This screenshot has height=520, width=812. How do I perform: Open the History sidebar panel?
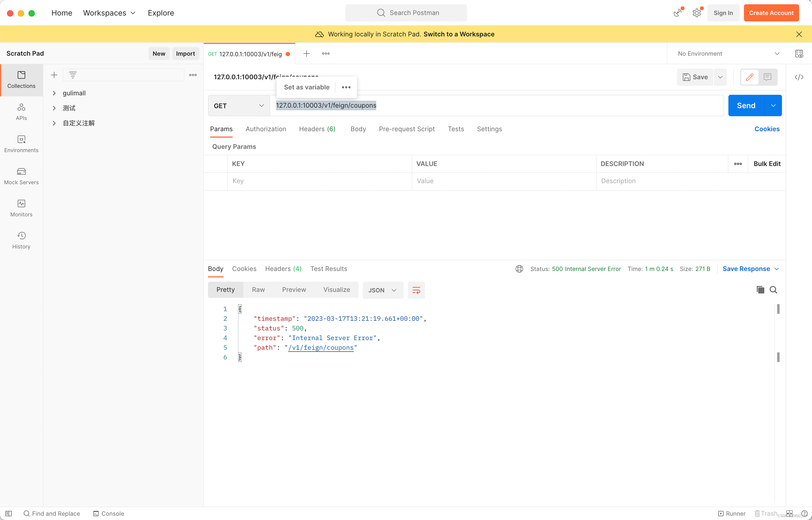(x=21, y=240)
